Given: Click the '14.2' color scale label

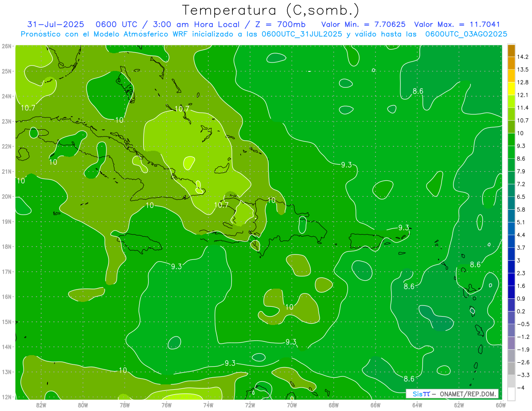Looking at the screenshot, I should pyautogui.click(x=522, y=57).
